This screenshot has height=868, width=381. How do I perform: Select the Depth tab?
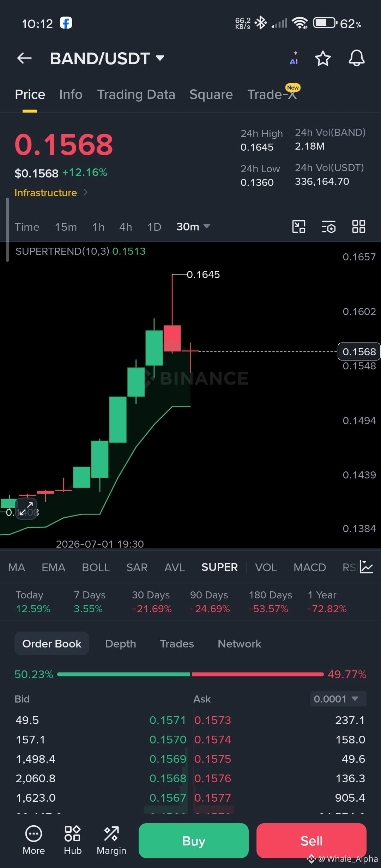(x=120, y=644)
